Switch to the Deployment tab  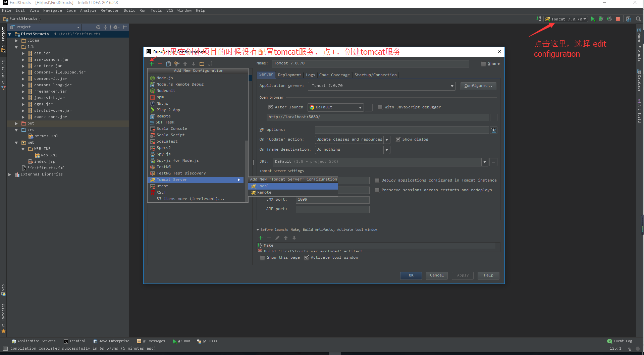[x=289, y=75]
